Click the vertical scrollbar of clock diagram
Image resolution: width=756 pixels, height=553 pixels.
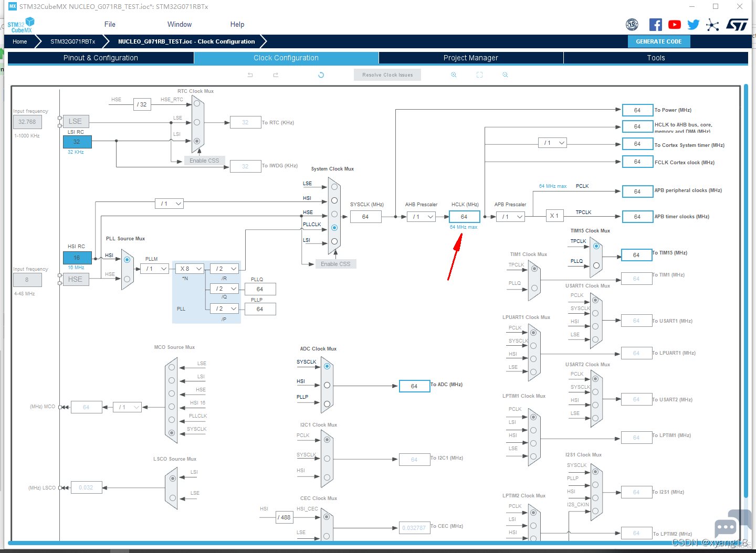[745, 291]
